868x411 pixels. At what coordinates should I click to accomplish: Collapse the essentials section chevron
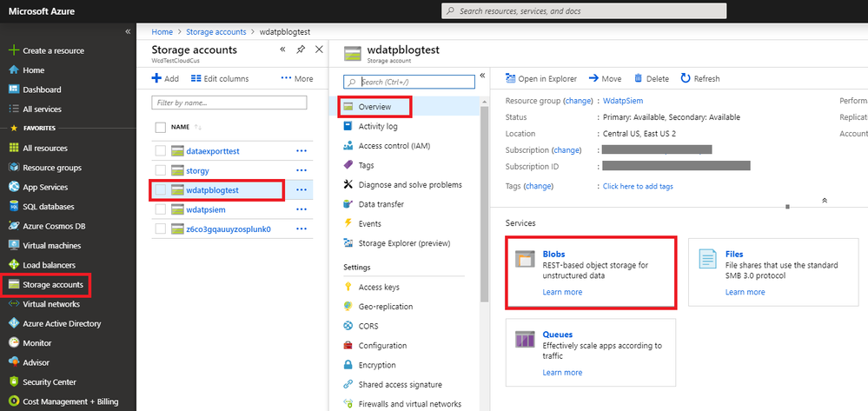(825, 200)
